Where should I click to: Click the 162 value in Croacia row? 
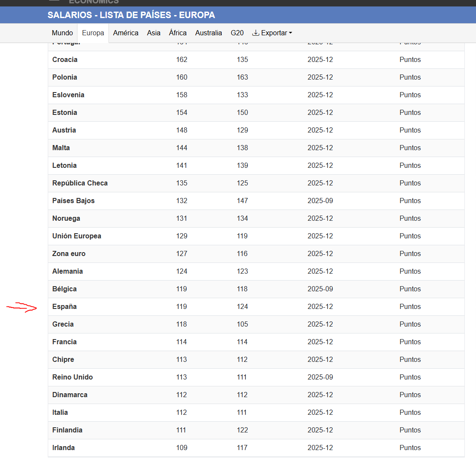(x=182, y=59)
